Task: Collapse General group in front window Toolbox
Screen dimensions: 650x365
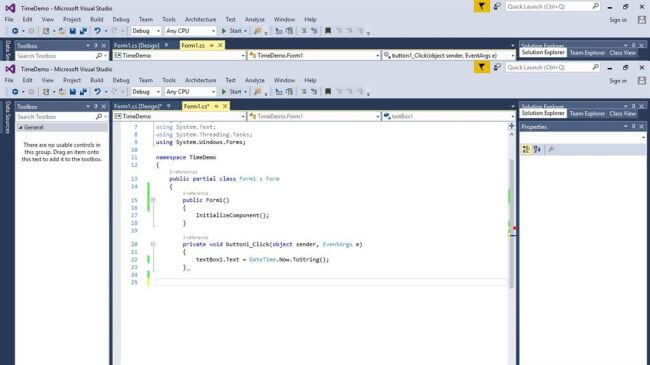Action: 20,128
